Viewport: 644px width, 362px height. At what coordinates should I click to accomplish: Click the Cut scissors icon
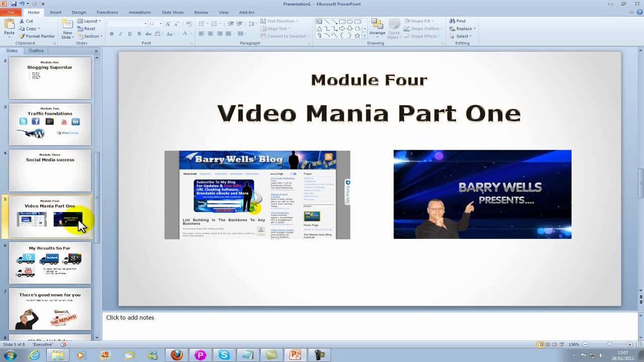[22, 21]
